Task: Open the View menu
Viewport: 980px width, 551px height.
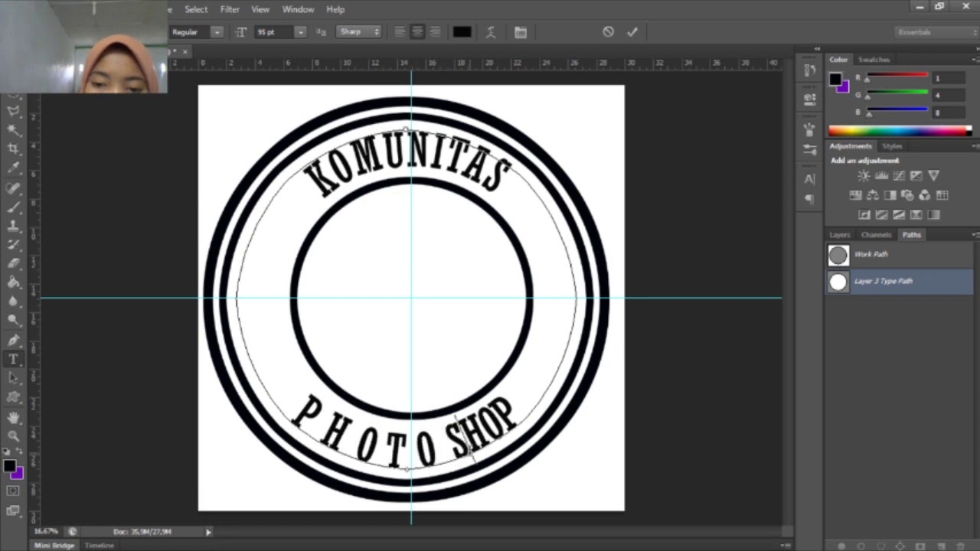Action: pos(260,9)
